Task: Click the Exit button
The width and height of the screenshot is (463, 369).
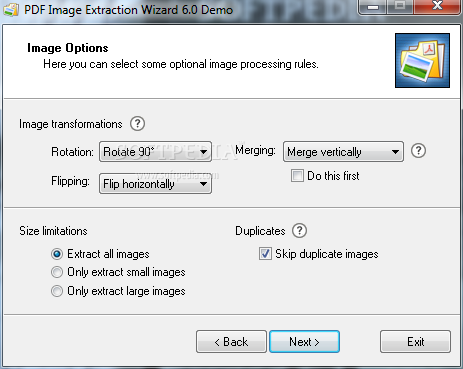Action: 415,342
